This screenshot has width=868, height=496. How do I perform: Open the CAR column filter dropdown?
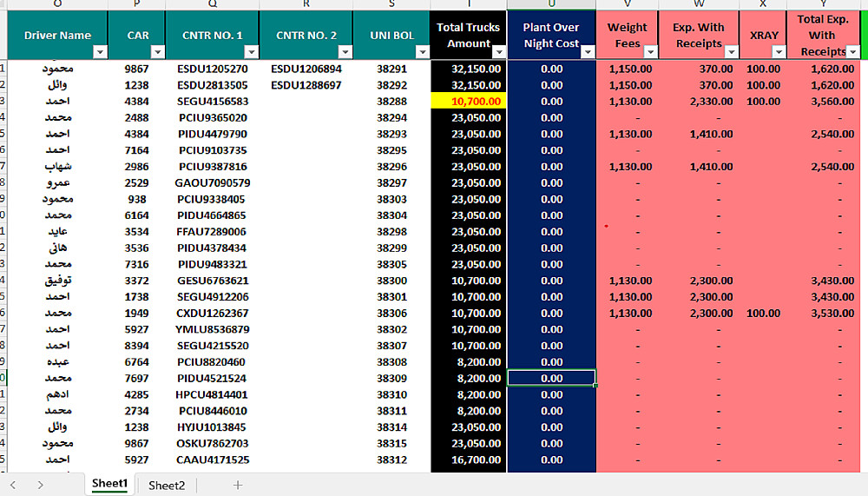coord(158,52)
